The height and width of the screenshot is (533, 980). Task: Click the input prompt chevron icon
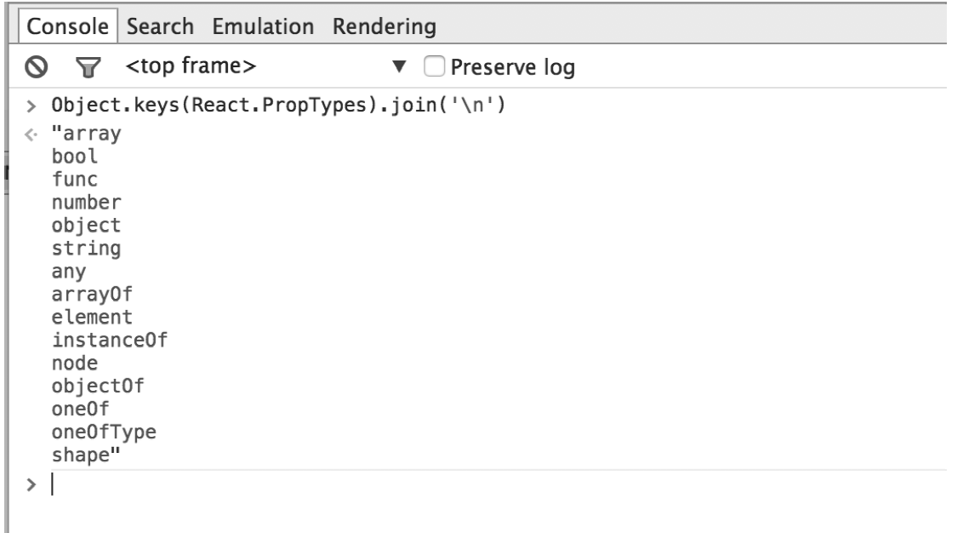tap(31, 106)
